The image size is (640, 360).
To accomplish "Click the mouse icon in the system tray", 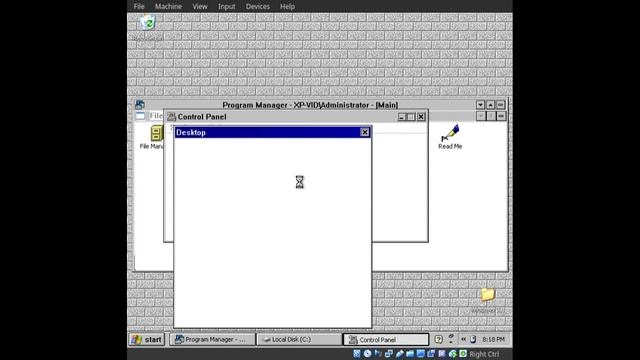I will pyautogui.click(x=473, y=339).
